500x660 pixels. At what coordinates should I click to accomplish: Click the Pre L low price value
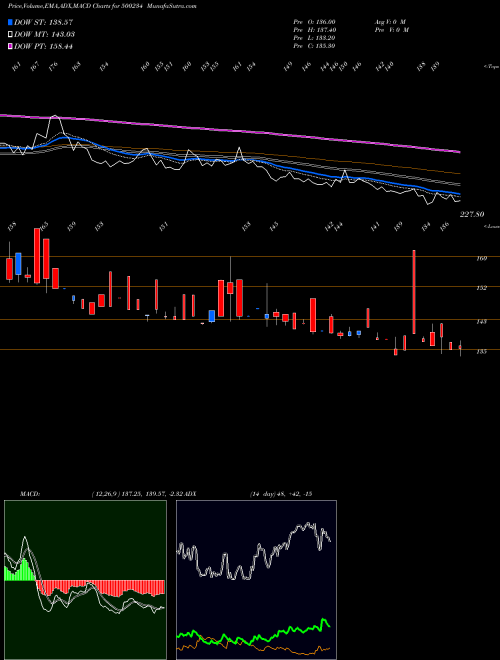click(314, 38)
